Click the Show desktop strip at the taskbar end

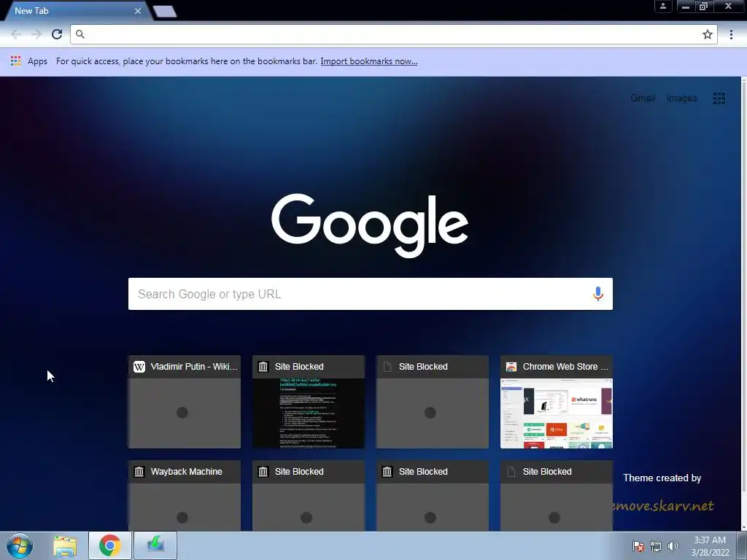point(742,545)
